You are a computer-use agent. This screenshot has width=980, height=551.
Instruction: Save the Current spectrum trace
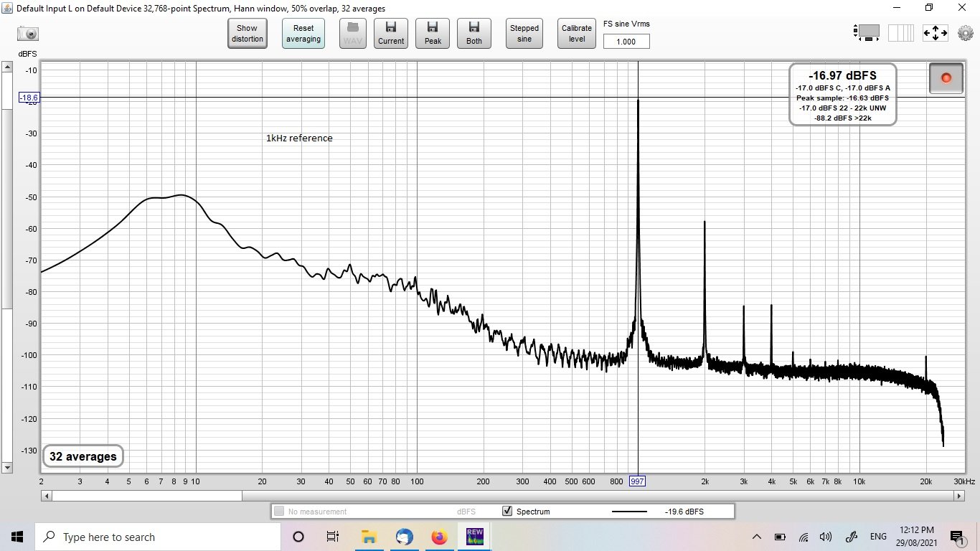click(391, 34)
